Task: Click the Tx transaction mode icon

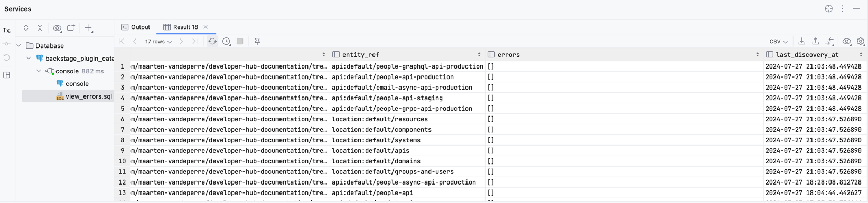Action: click(6, 31)
